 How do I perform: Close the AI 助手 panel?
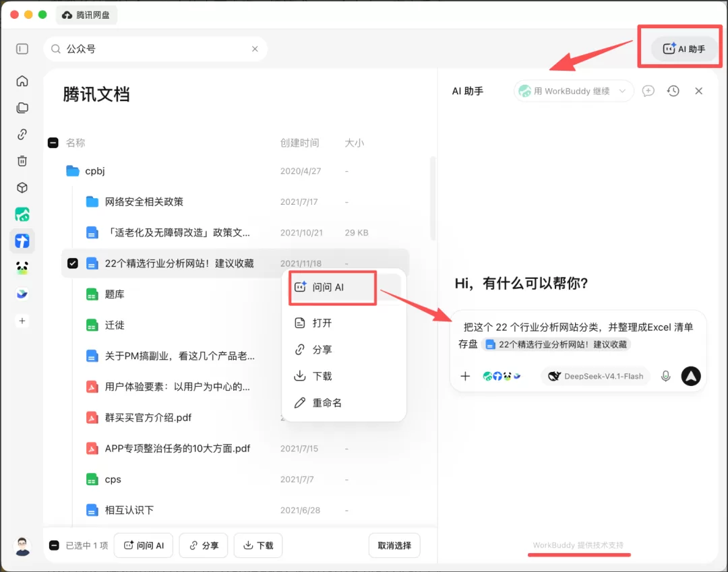tap(698, 91)
